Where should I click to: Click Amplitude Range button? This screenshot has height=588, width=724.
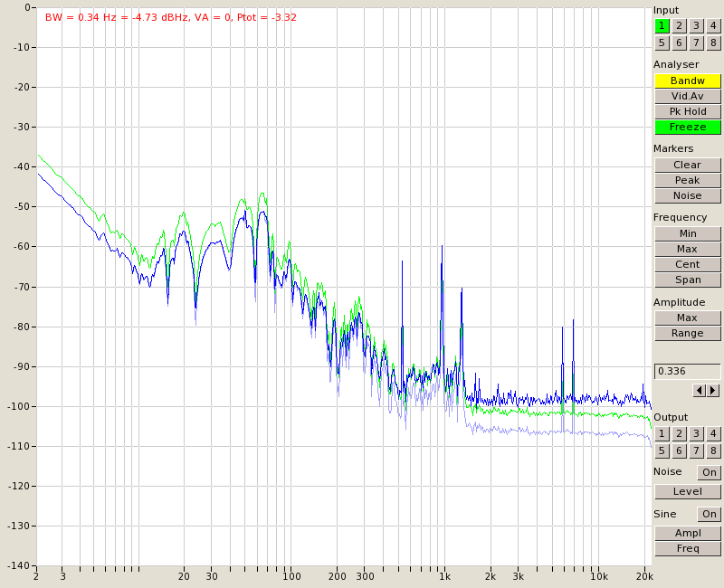coord(688,333)
